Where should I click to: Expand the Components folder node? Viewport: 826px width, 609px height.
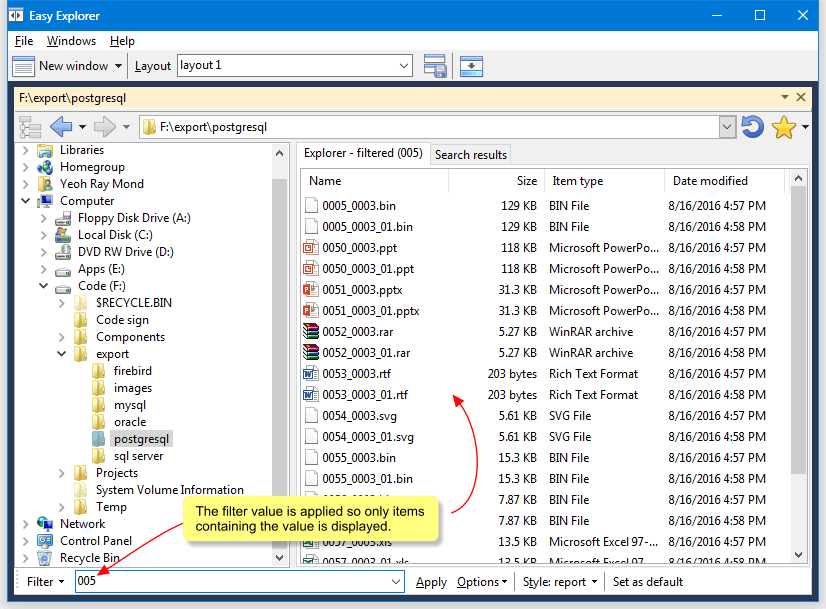[x=62, y=337]
